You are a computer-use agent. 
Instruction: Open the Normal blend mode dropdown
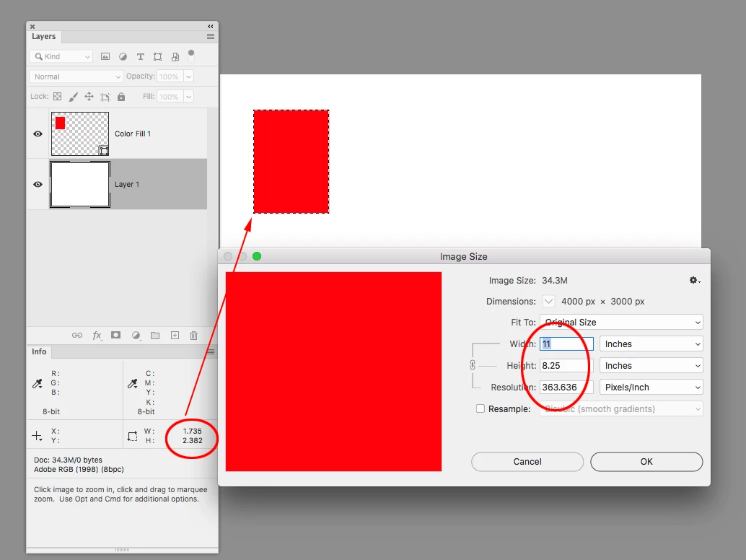[76, 76]
